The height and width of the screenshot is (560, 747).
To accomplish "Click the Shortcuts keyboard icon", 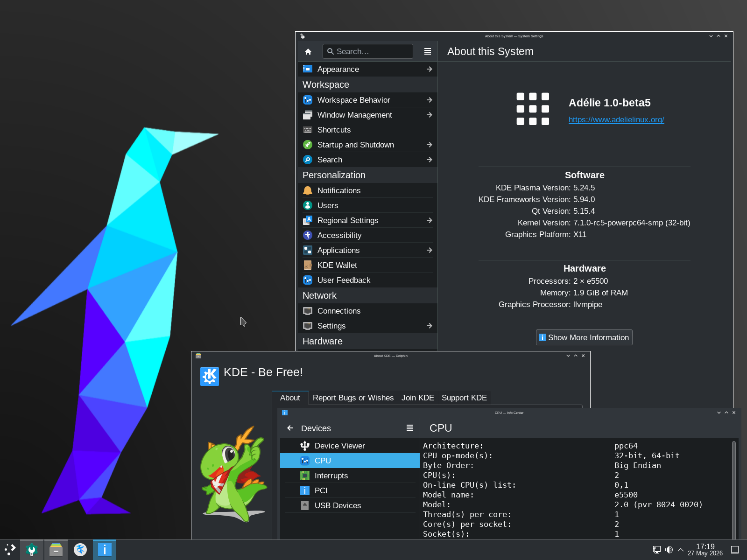I will (x=308, y=130).
